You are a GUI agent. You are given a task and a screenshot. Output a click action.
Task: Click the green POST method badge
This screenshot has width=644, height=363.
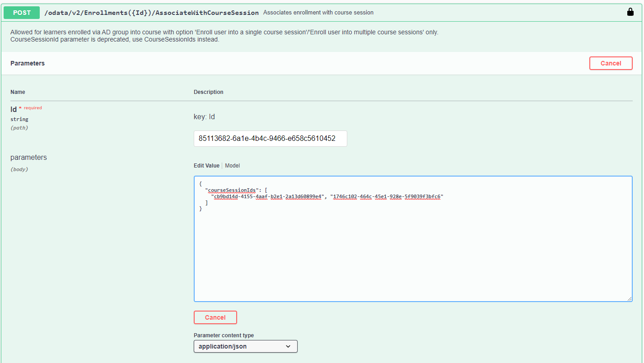[22, 13]
